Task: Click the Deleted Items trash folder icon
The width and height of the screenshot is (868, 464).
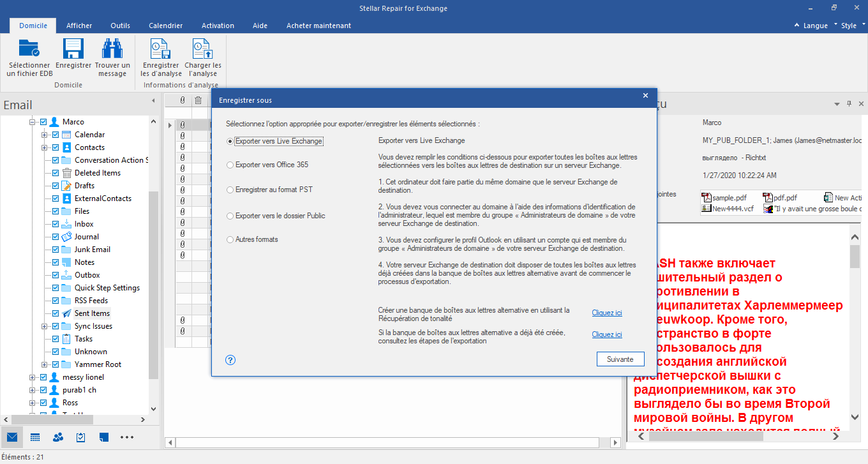Action: pos(66,173)
